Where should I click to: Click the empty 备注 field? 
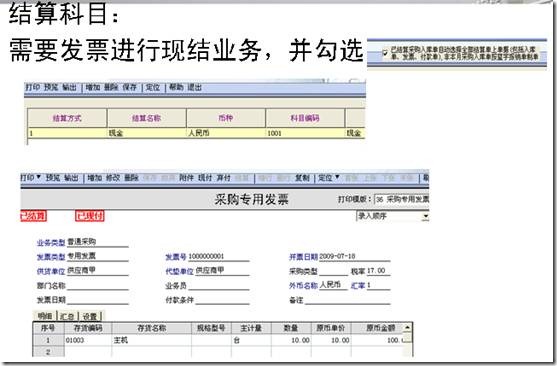click(347, 300)
